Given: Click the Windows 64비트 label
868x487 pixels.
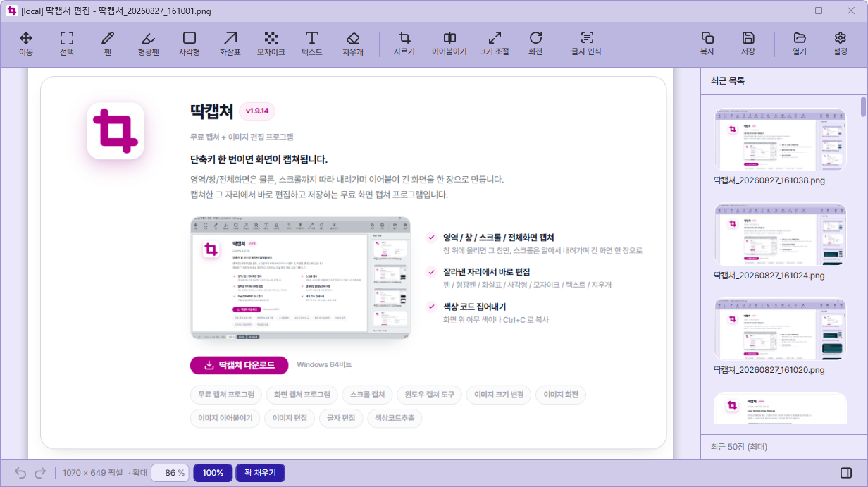Looking at the screenshot, I should point(324,365).
